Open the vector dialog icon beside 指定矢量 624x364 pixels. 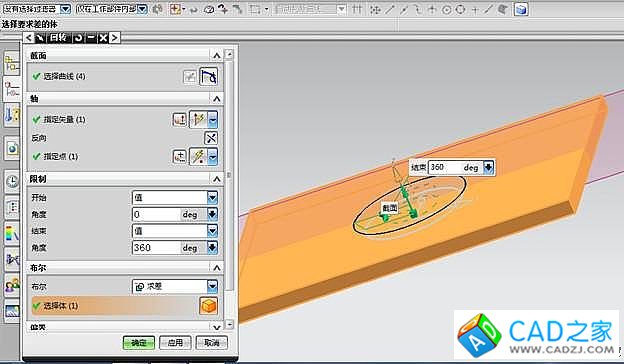click(x=179, y=119)
